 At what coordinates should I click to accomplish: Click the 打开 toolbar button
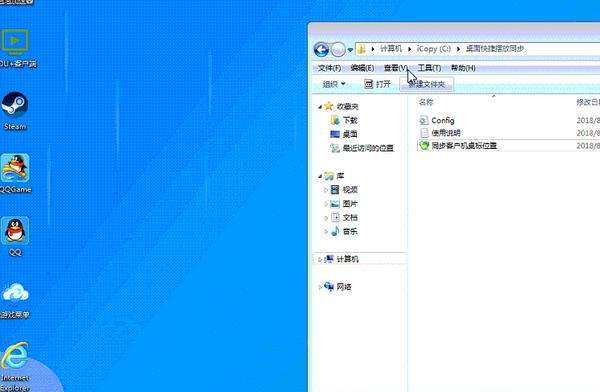coord(377,84)
